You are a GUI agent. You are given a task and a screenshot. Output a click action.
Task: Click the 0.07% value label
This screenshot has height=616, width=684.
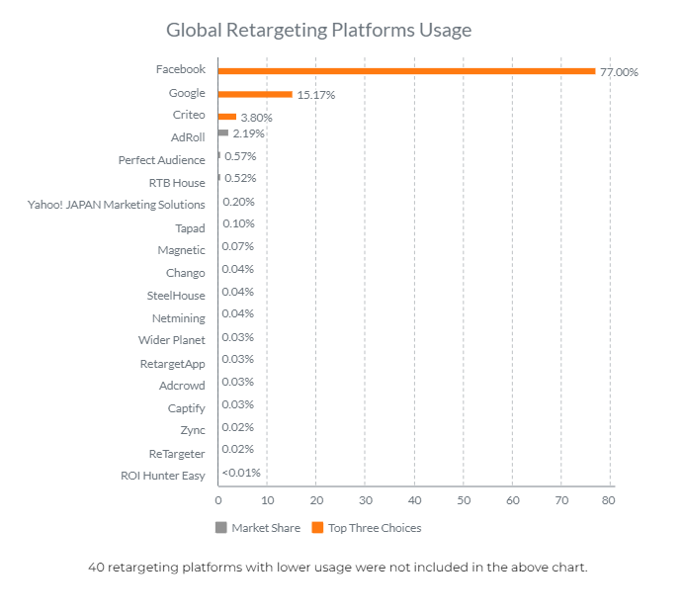click(238, 246)
